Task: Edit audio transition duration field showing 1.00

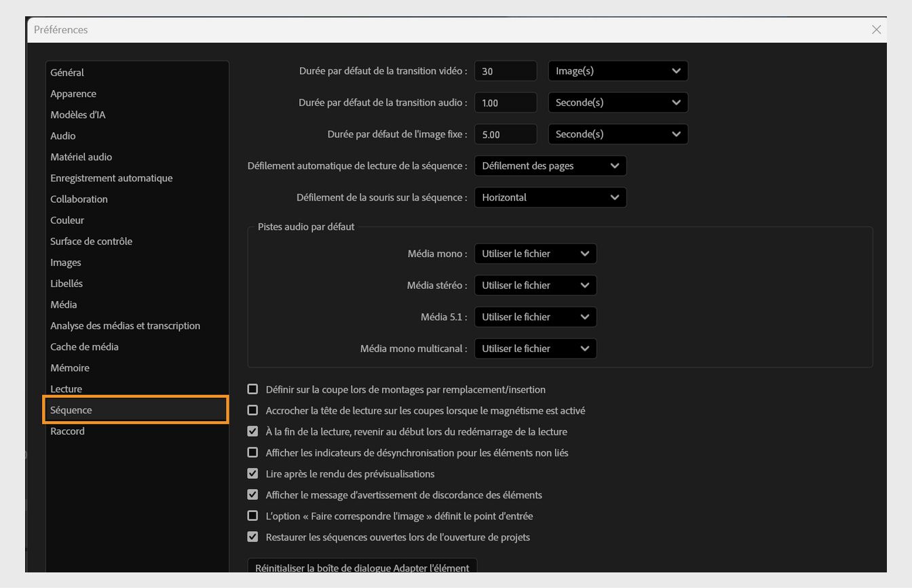Action: point(506,102)
